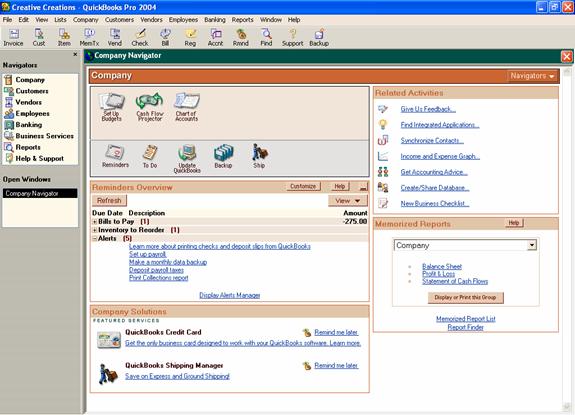Image resolution: width=575 pixels, height=415 pixels.
Task: Open the Invoice toolbar icon
Action: coord(13,37)
